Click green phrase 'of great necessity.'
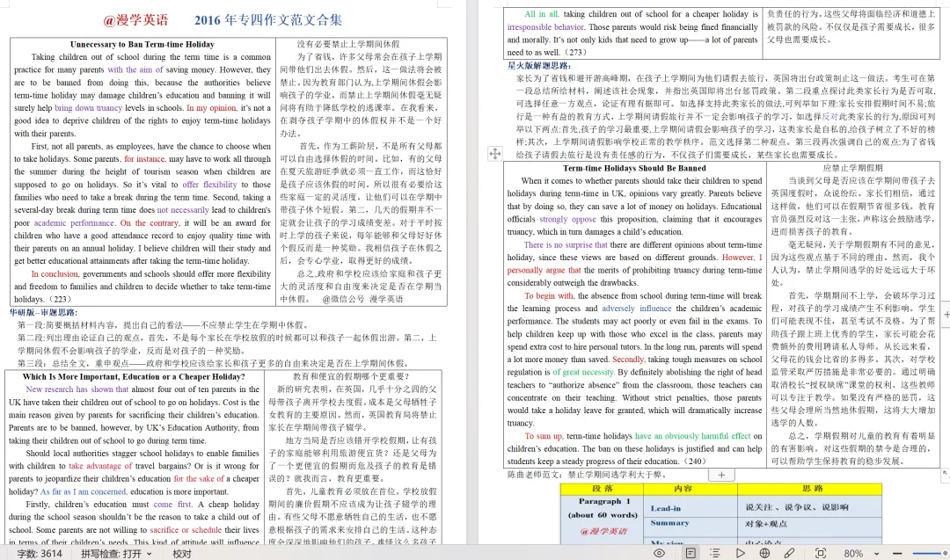This screenshot has width=950, height=560. pos(583,373)
